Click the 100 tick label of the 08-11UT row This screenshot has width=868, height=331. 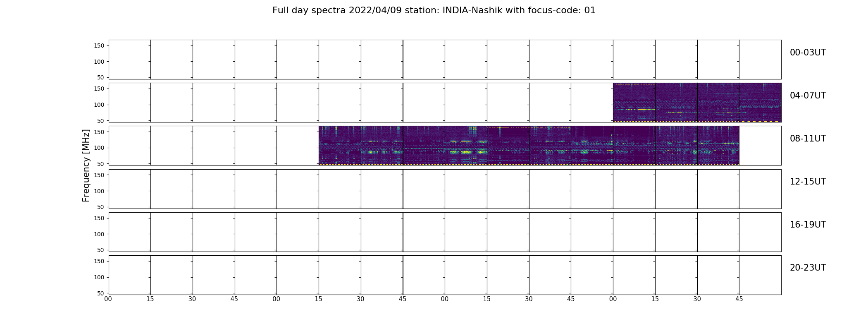pyautogui.click(x=99, y=148)
